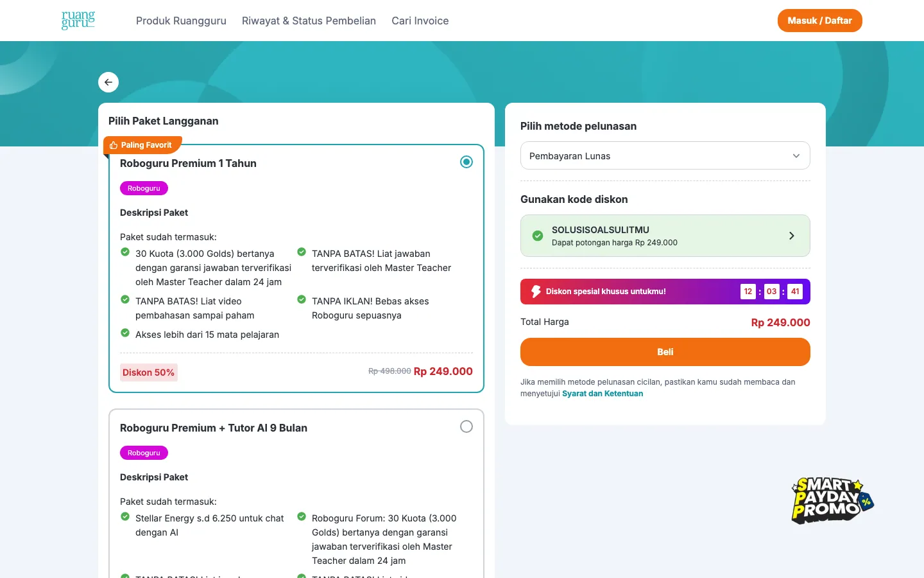Select Roboguru Premium 1 Tahun radio button
This screenshot has width=924, height=578.
coord(466,162)
